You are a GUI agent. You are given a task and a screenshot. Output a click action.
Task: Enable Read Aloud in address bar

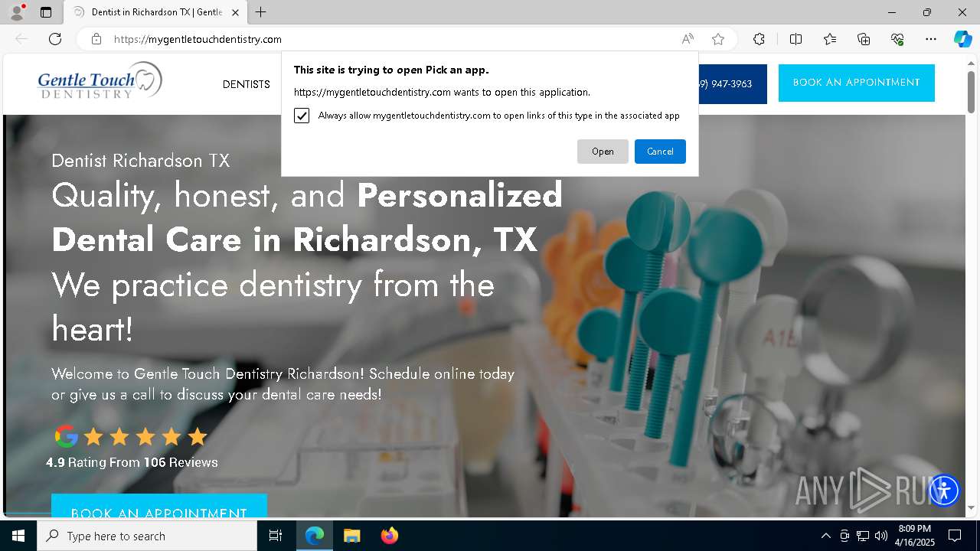point(688,39)
